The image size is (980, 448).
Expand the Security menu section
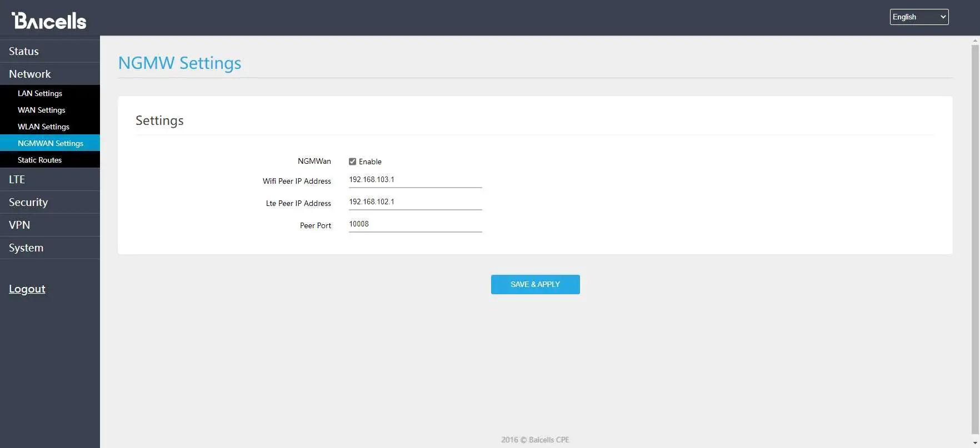50,202
